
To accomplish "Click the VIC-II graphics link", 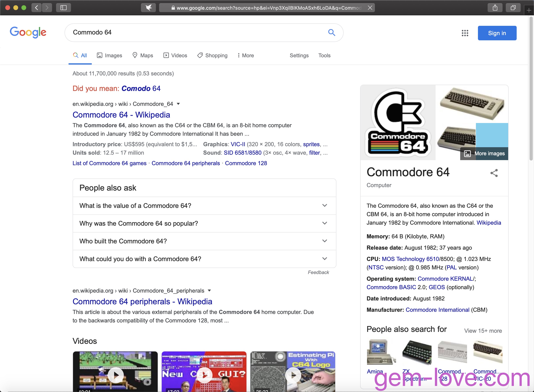I will click(238, 144).
